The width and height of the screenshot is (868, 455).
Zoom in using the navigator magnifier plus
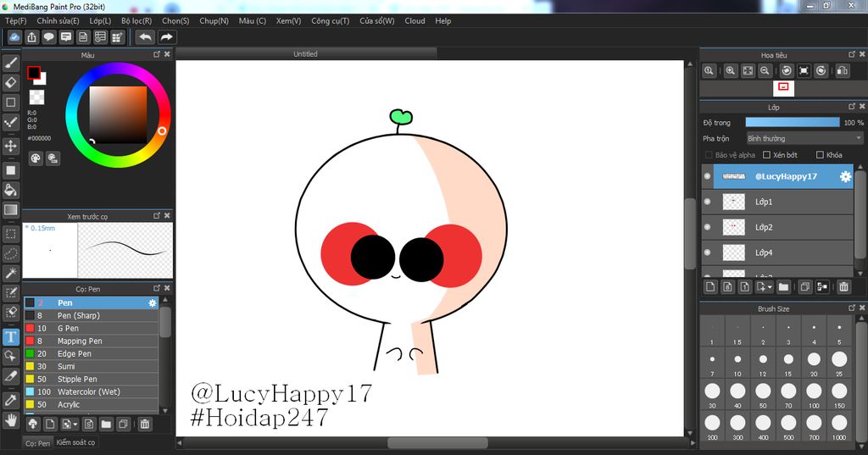pos(731,71)
